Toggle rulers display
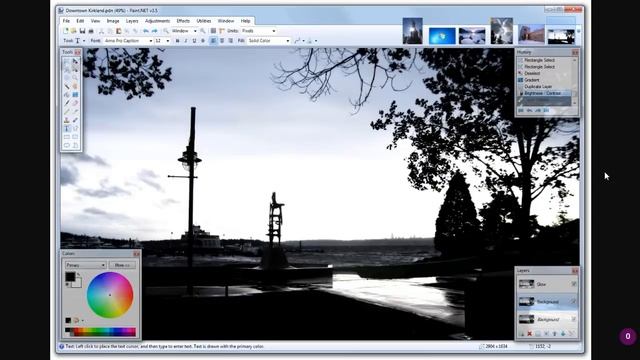The width and height of the screenshot is (640, 360). 222,31
